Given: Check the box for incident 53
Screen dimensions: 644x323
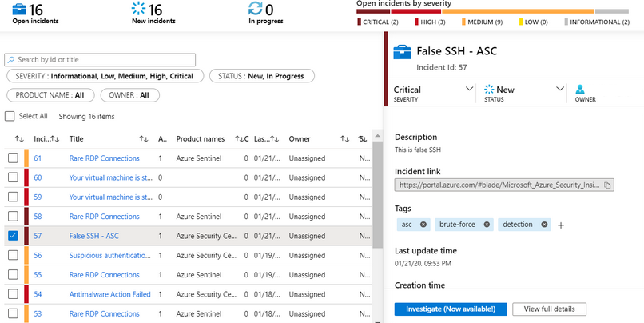Looking at the screenshot, I should (13, 313).
